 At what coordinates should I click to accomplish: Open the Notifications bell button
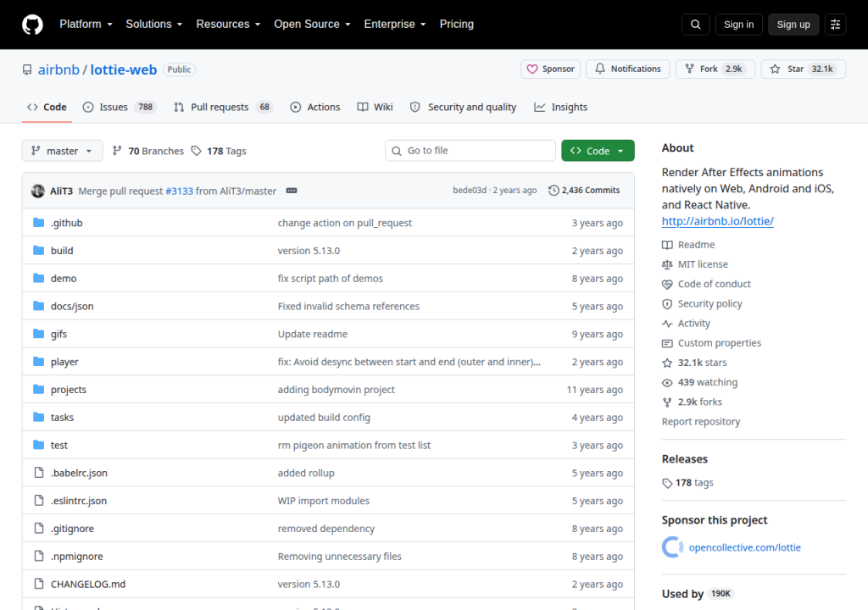pyautogui.click(x=628, y=69)
